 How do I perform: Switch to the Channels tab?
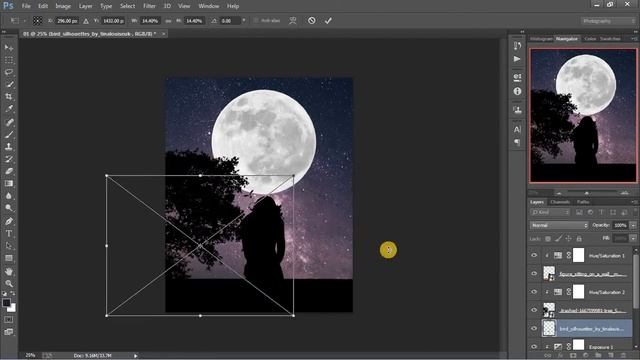[x=560, y=202]
